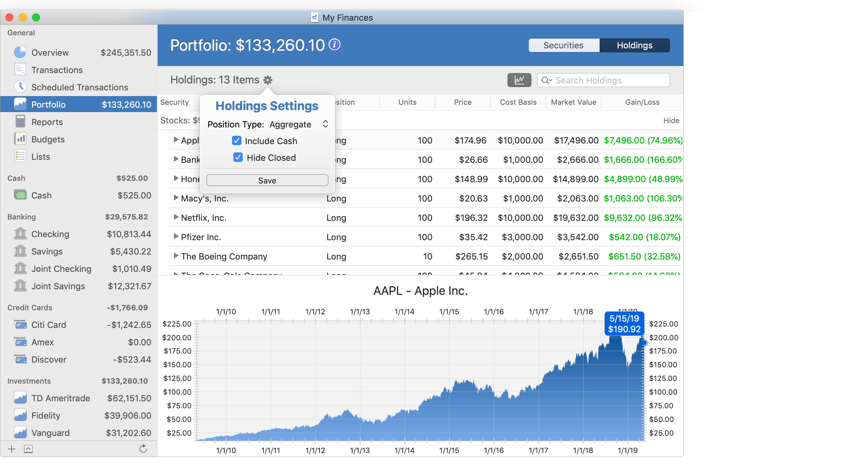Click the refresh icon in sidebar footer
Screen dimensions: 868x467
point(143,448)
